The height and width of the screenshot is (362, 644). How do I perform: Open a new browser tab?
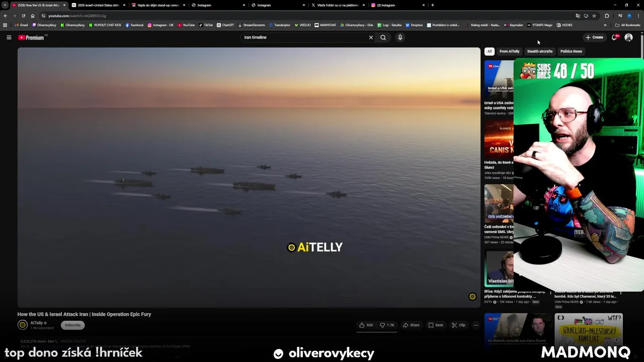(x=433, y=5)
